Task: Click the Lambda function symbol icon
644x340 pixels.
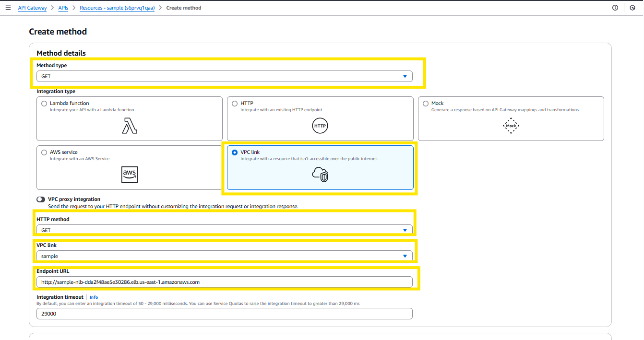Action: tap(130, 126)
